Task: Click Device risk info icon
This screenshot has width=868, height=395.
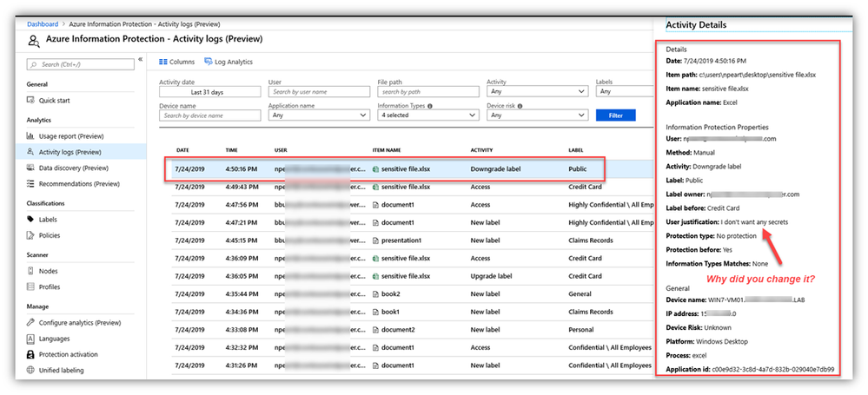Action: (x=520, y=106)
